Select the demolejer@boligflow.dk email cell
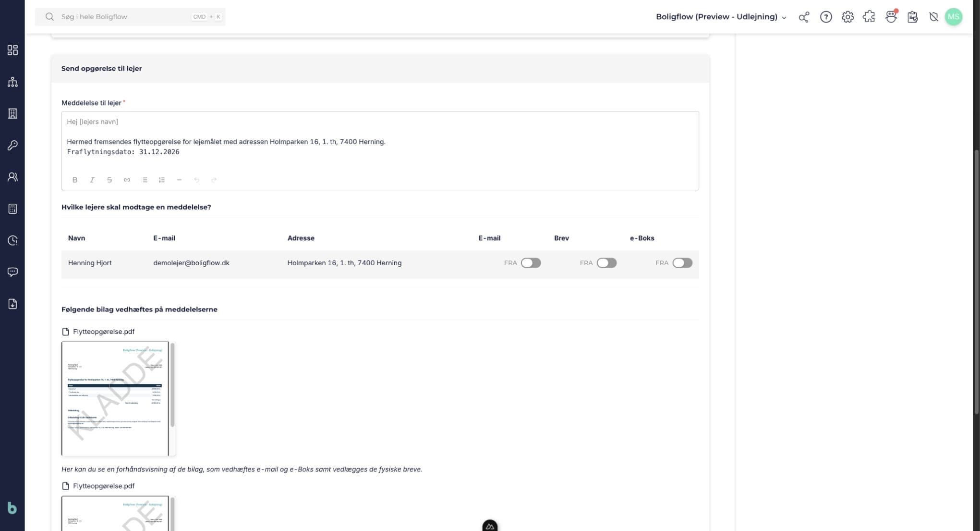The height and width of the screenshot is (531, 980). [x=191, y=263]
